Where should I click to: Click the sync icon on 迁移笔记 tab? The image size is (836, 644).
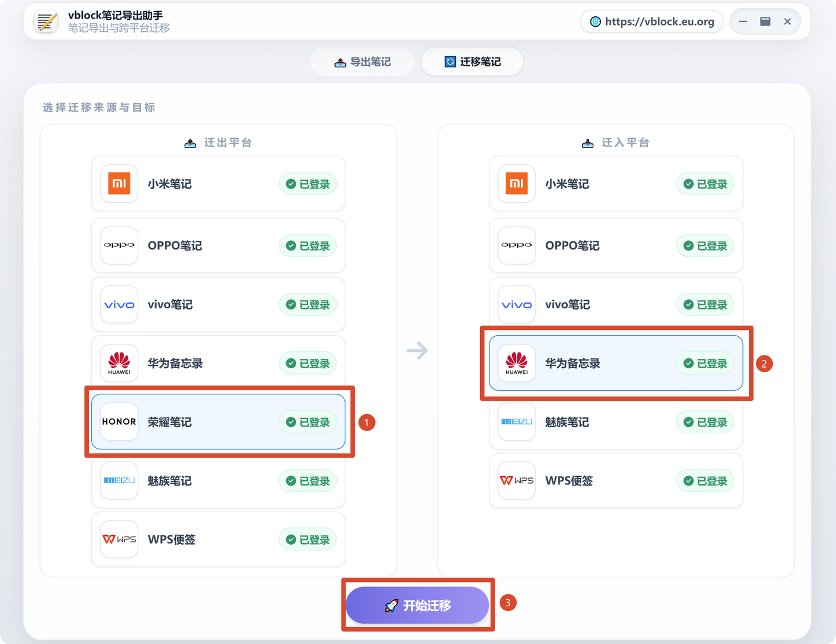coord(450,62)
